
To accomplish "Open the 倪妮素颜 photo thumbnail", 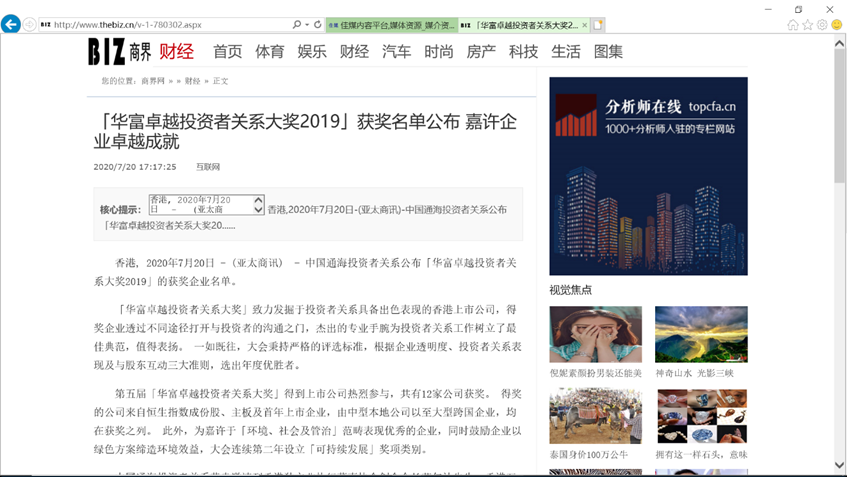I will click(x=596, y=334).
